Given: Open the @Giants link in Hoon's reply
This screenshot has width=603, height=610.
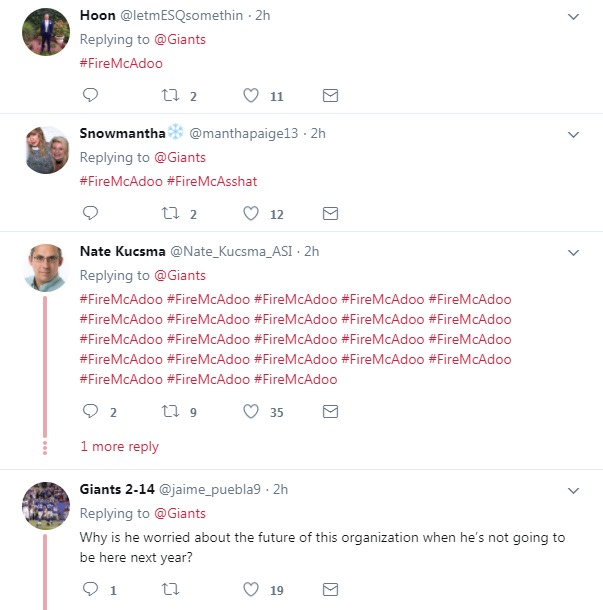Looking at the screenshot, I should pos(180,39).
